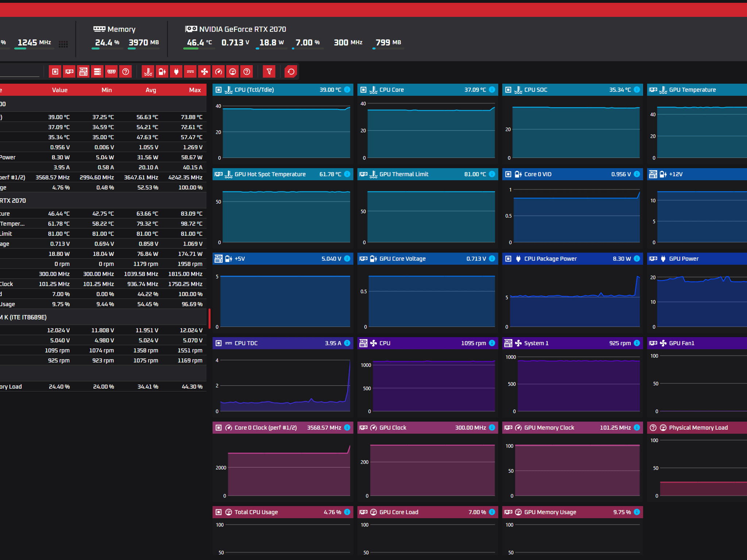Click the memory module filter icon
The width and height of the screenshot is (747, 560).
click(x=112, y=72)
